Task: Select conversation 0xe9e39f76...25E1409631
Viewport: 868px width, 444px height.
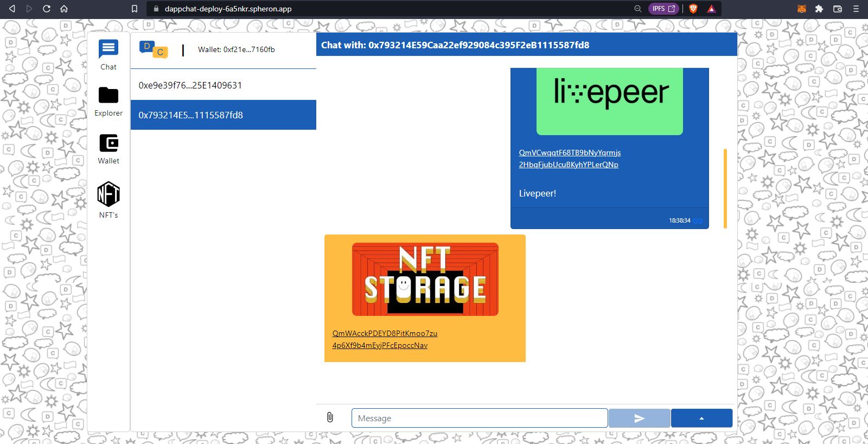Action: [x=224, y=85]
